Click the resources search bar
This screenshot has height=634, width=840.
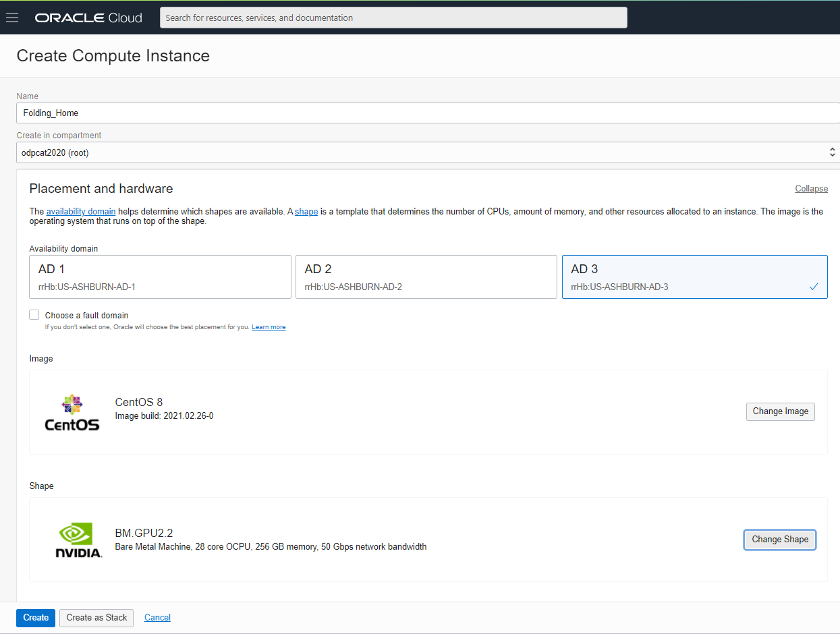tap(393, 18)
